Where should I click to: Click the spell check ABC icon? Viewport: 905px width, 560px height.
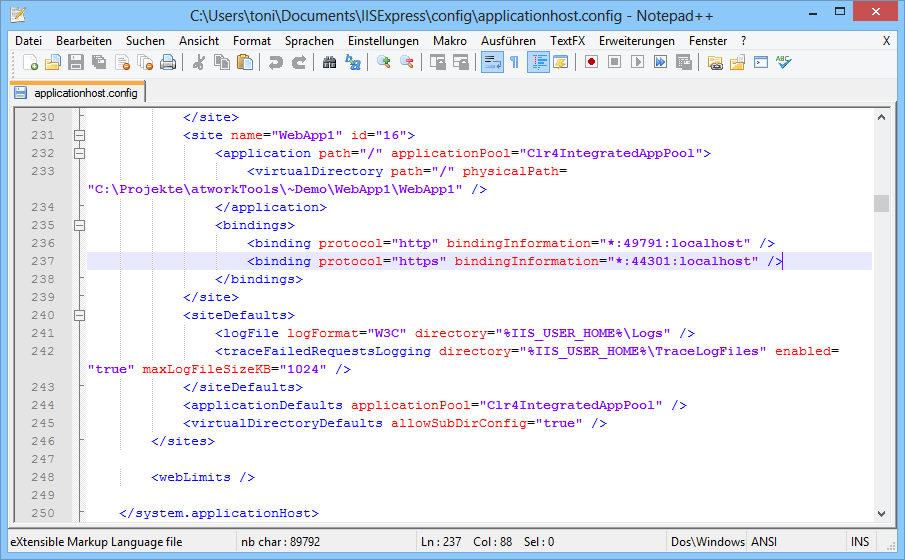point(783,62)
